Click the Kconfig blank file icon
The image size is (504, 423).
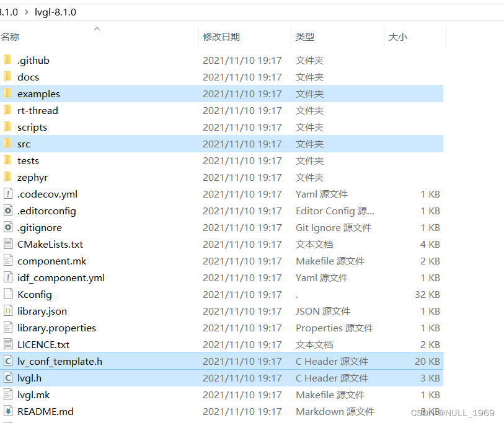tap(8, 294)
